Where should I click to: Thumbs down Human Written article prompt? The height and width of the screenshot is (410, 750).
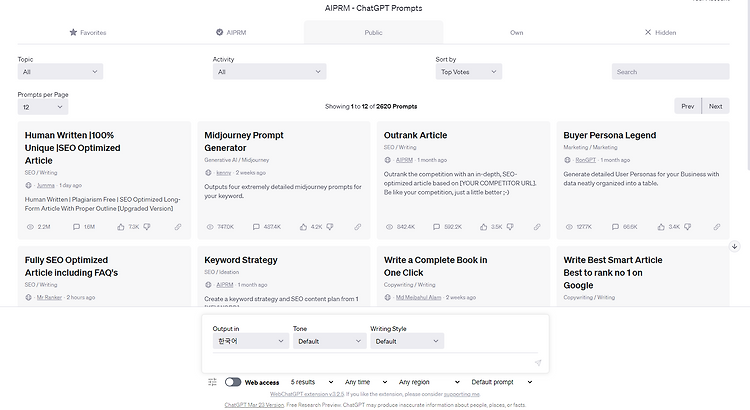tap(147, 227)
